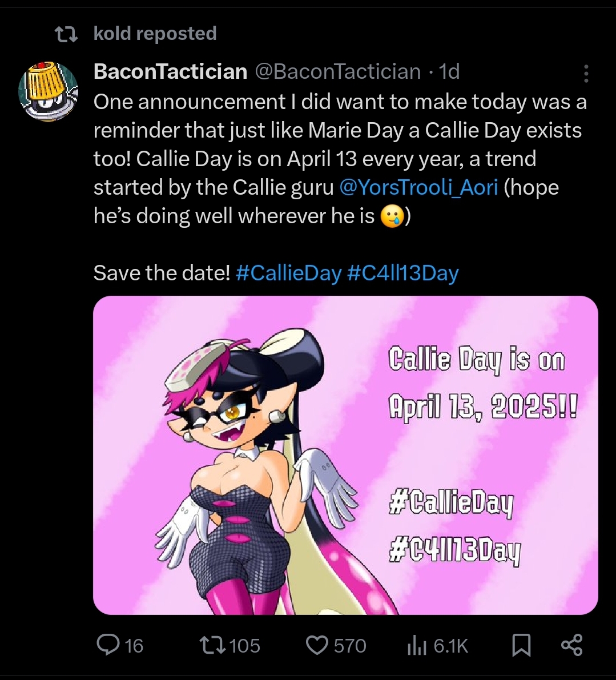616x680 pixels.
Task: Click the @BaconTactician handle
Action: (337, 71)
